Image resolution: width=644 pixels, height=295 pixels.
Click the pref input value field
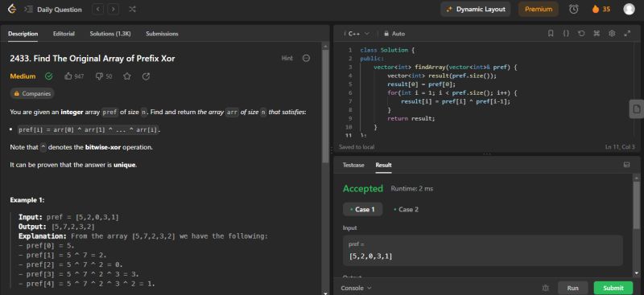click(482, 250)
